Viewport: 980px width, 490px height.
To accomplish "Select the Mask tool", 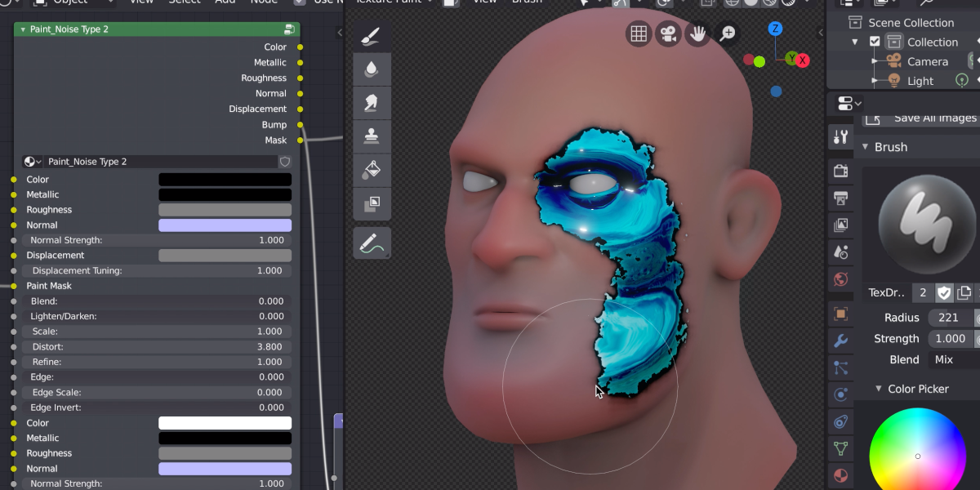I will point(372,203).
